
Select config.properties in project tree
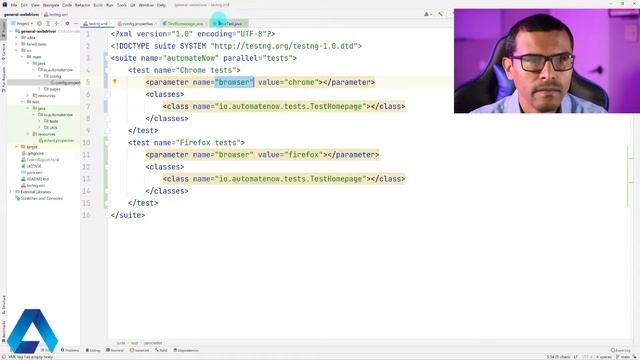point(64,82)
